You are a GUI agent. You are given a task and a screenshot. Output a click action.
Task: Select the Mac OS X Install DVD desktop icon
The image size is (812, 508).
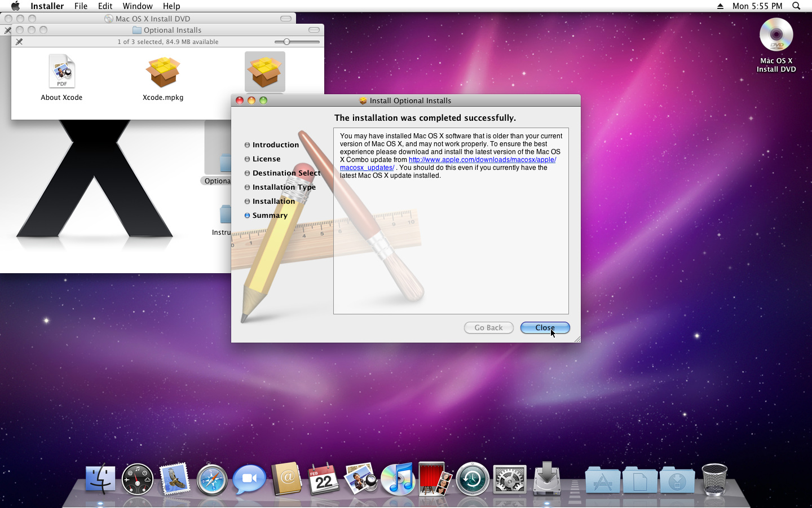776,35
